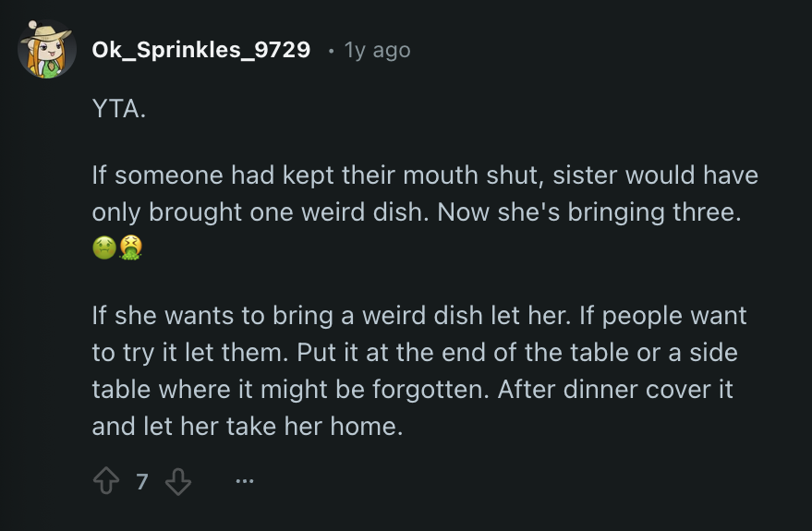
Task: Open the Ok_Sprinkles_9729 user profile
Action: point(200,50)
